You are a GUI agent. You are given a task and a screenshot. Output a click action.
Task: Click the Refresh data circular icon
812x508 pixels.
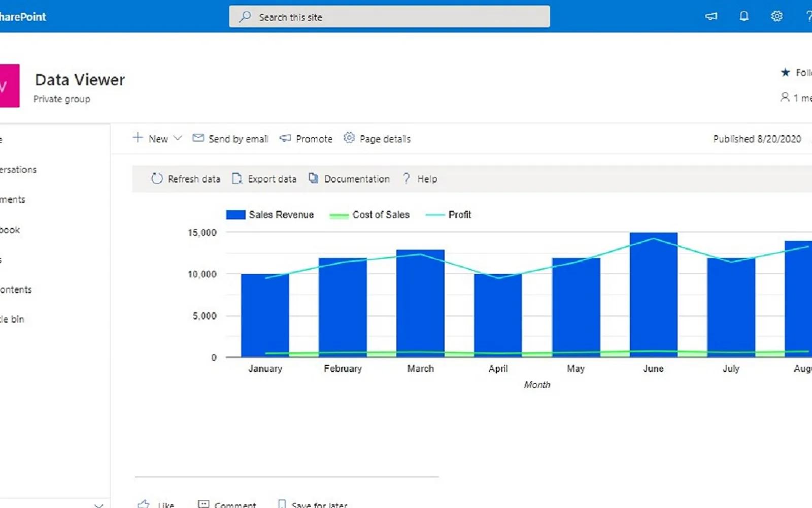(157, 178)
